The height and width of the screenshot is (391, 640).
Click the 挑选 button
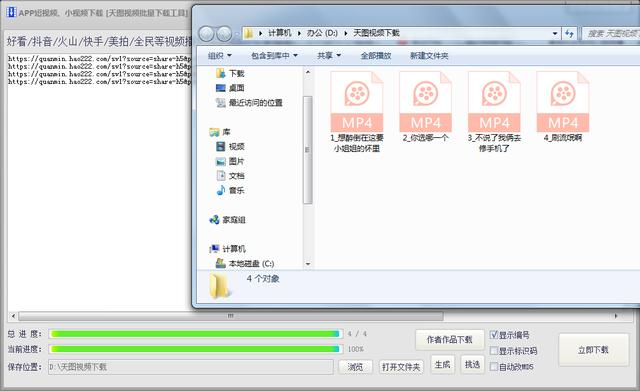tap(472, 364)
